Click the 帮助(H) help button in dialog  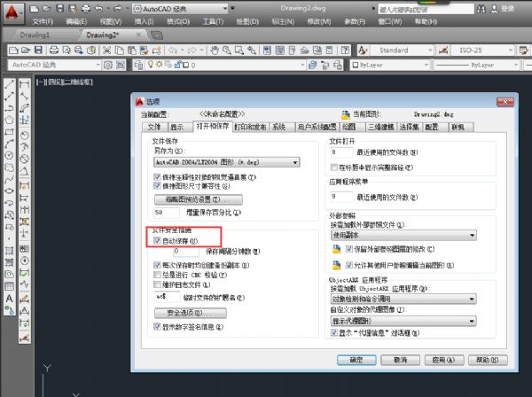(x=488, y=360)
